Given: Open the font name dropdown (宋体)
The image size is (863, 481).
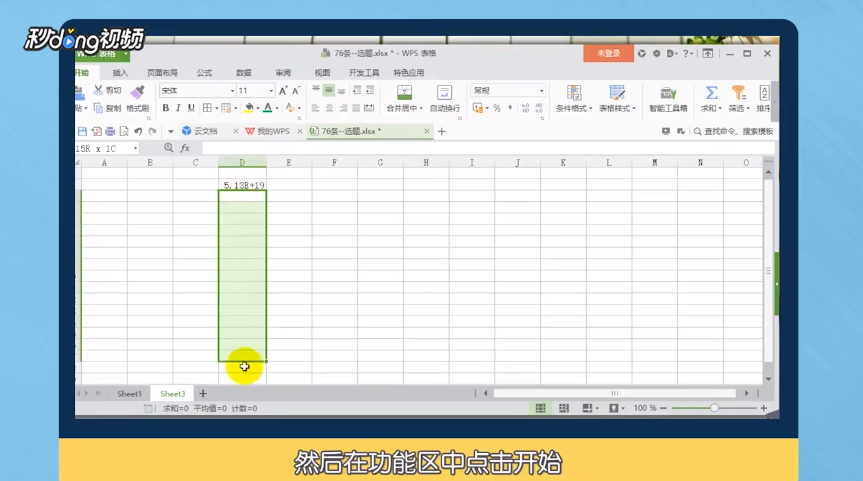Looking at the screenshot, I should tap(232, 91).
